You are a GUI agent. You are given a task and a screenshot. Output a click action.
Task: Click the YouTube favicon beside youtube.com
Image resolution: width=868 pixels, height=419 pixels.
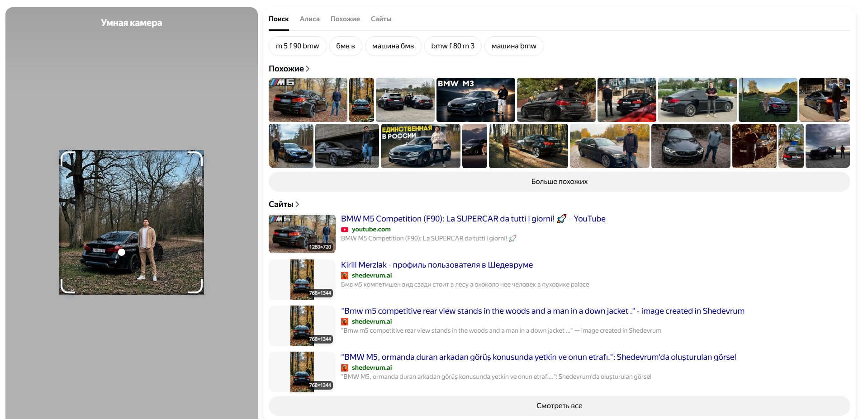pos(345,230)
